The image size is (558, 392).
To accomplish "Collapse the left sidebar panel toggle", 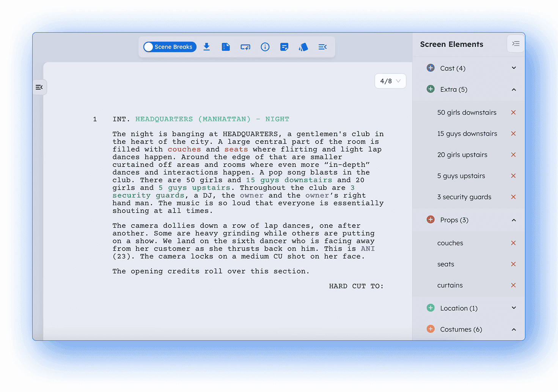I will coord(39,87).
